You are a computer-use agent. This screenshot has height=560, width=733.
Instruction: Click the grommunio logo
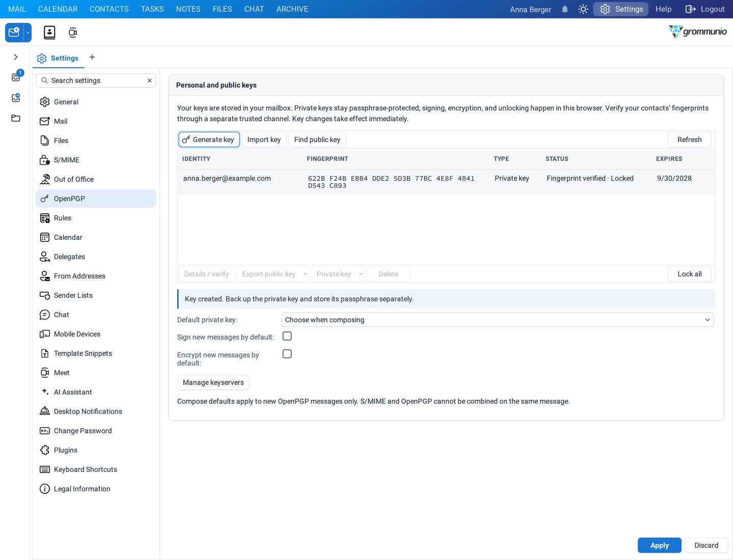(x=697, y=32)
